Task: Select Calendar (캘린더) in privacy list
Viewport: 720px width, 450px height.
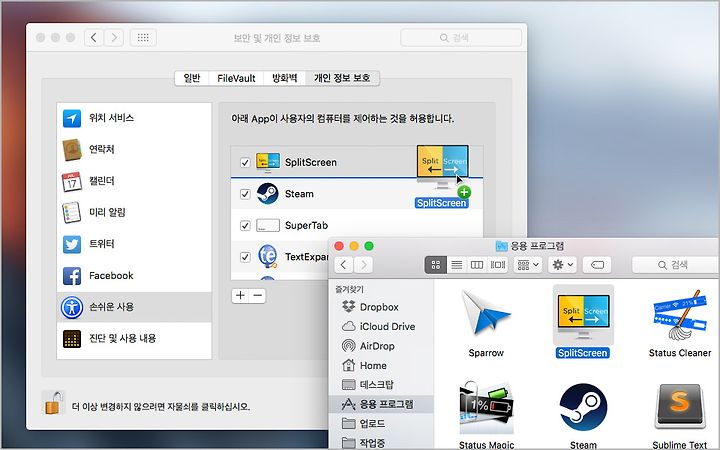Action: [x=134, y=181]
